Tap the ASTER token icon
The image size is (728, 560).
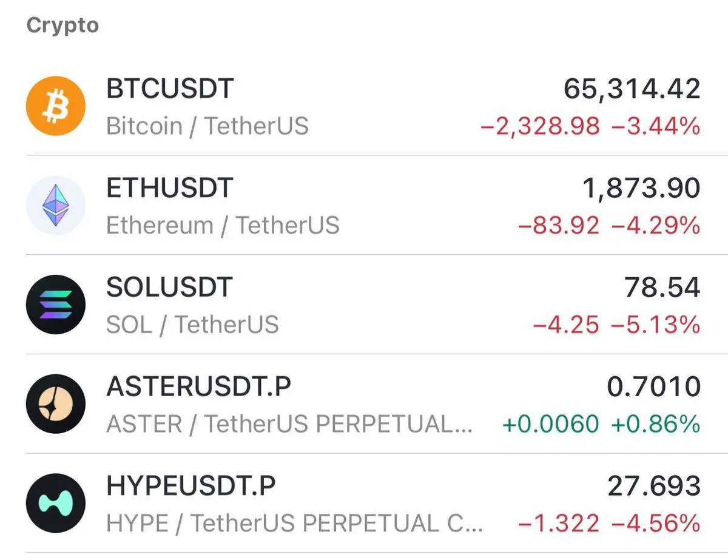click(x=56, y=404)
